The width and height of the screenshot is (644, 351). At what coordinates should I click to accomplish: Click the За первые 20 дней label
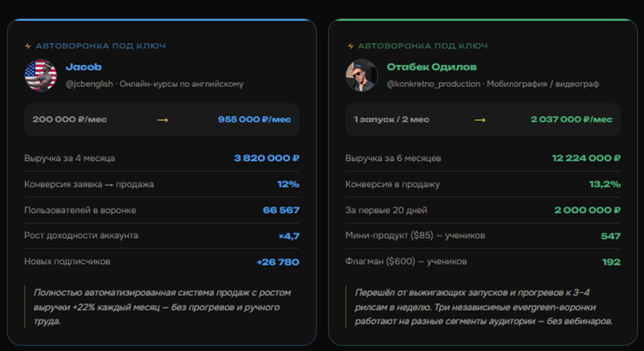(386, 210)
